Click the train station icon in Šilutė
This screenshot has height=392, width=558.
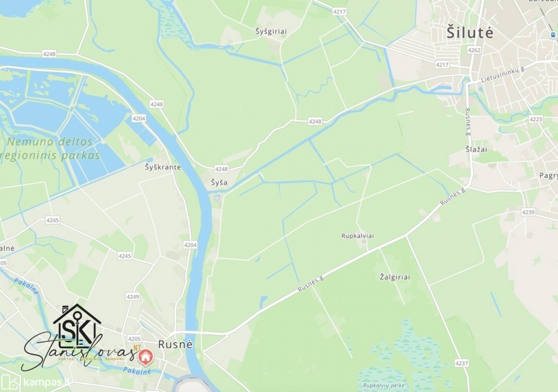point(553,35)
